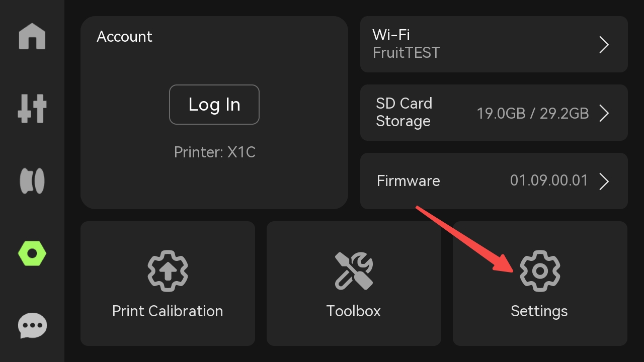Viewport: 644px width, 362px height.
Task: Expand the SD Card Storage chevron
Action: coord(604,113)
